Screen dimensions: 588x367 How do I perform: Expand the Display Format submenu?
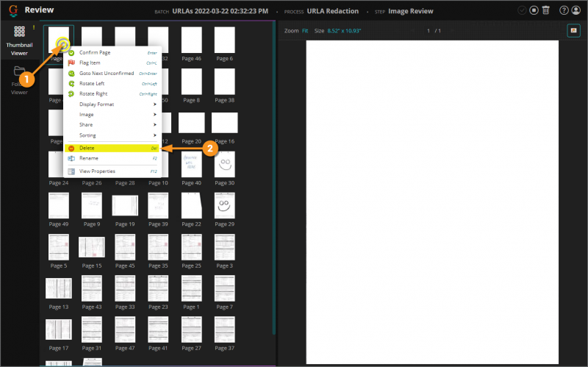112,104
